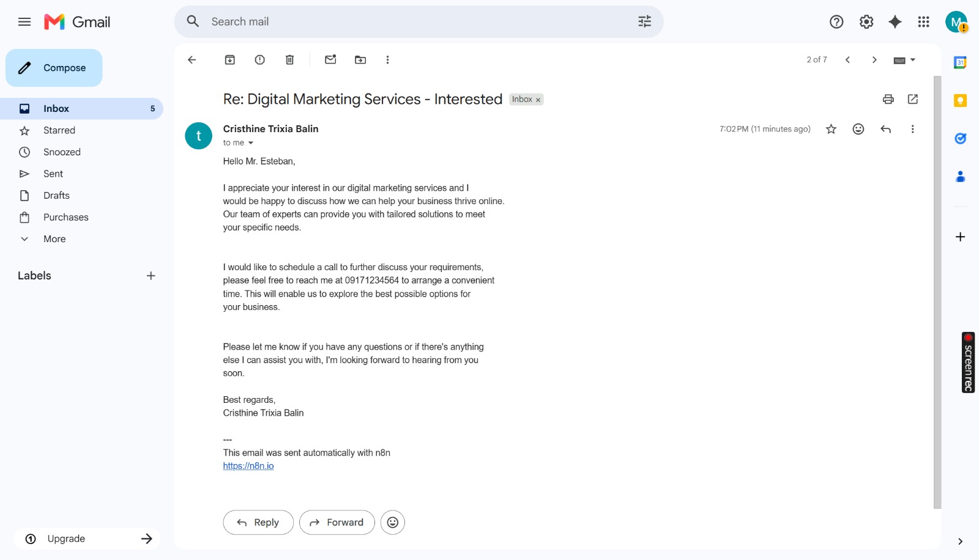Screen dimensions: 979x560
Task: Open Google account avatar
Action: tap(956, 22)
